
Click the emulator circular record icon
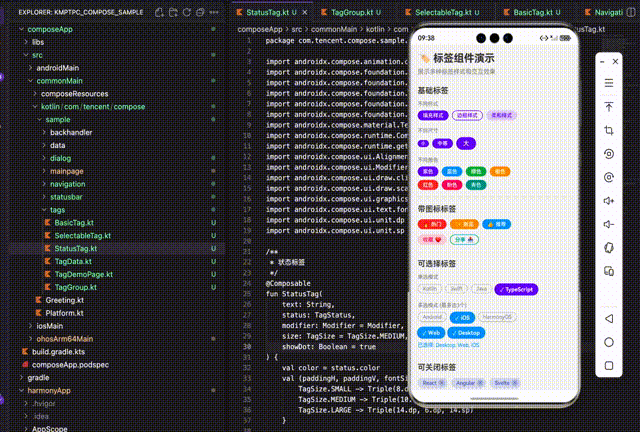pyautogui.click(x=609, y=154)
